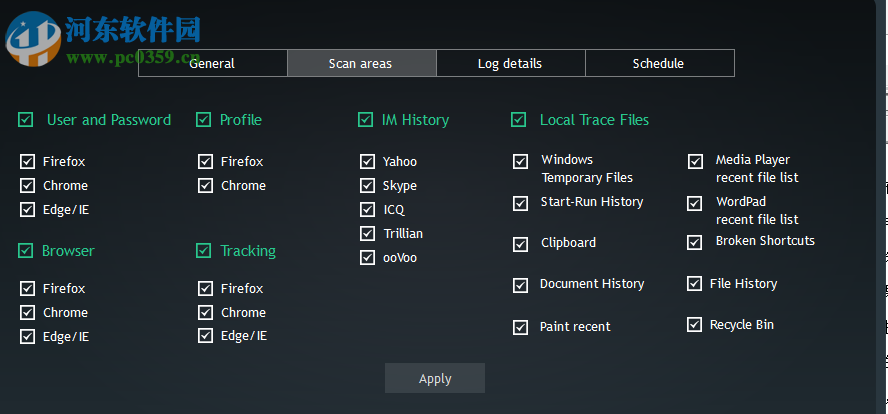888x414 pixels.
Task: Toggle the Tracking group checkbox
Action: (203, 250)
